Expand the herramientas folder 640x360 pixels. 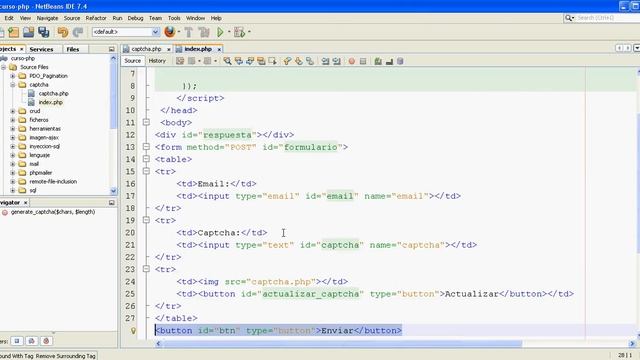pos(13,129)
